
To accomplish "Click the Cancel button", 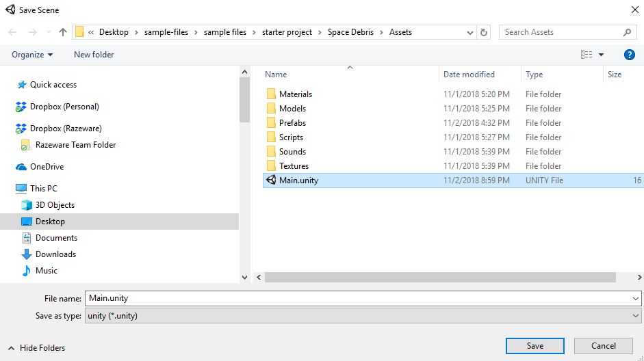I will (x=604, y=346).
